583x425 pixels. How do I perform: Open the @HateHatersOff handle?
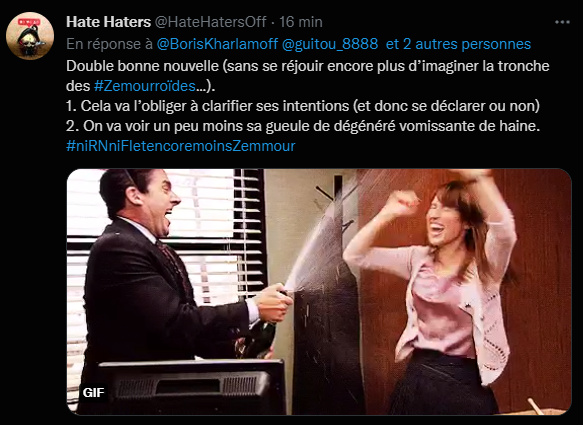coord(210,22)
